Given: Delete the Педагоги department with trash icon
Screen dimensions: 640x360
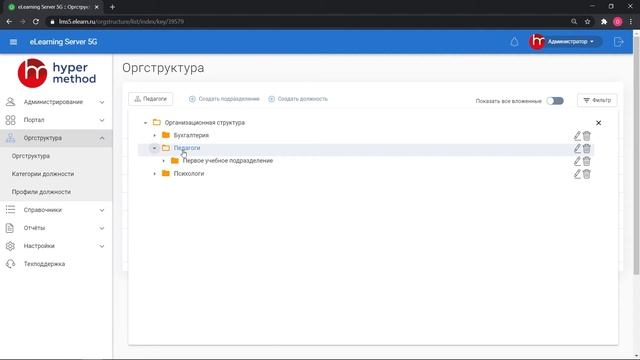Looking at the screenshot, I should [x=587, y=149].
